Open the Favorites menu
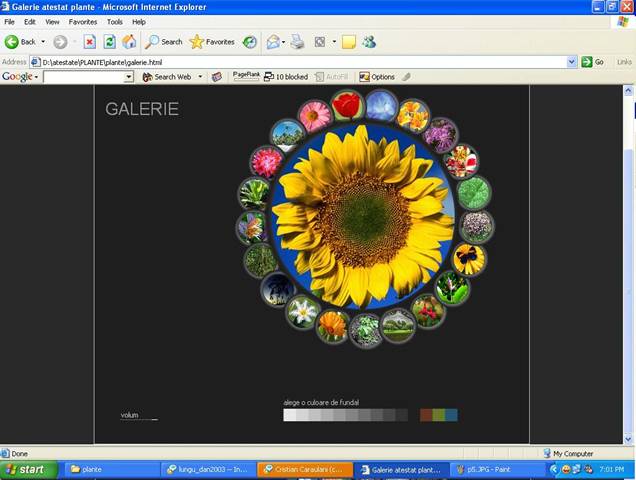This screenshot has width=636, height=480. (83, 21)
